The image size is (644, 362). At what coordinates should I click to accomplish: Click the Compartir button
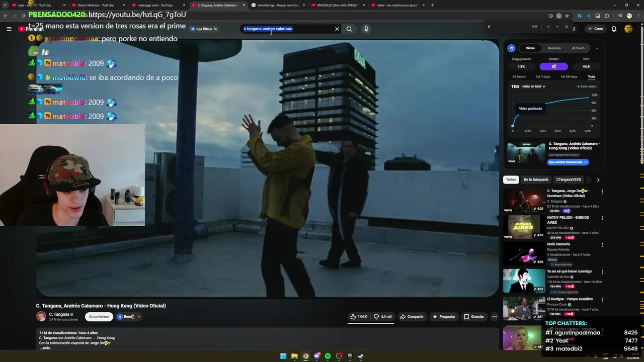[412, 317]
